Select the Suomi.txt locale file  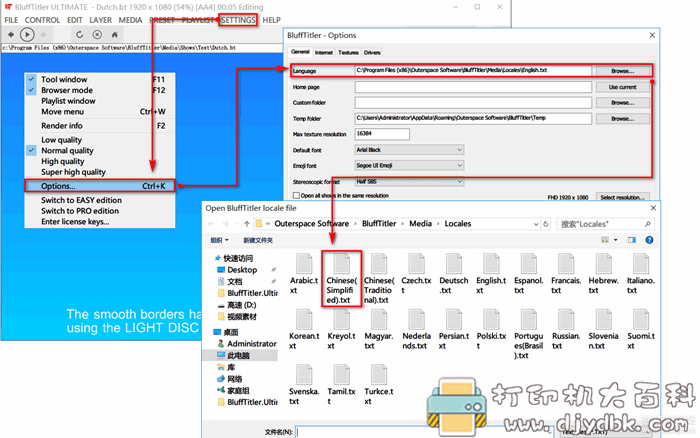[x=641, y=330]
